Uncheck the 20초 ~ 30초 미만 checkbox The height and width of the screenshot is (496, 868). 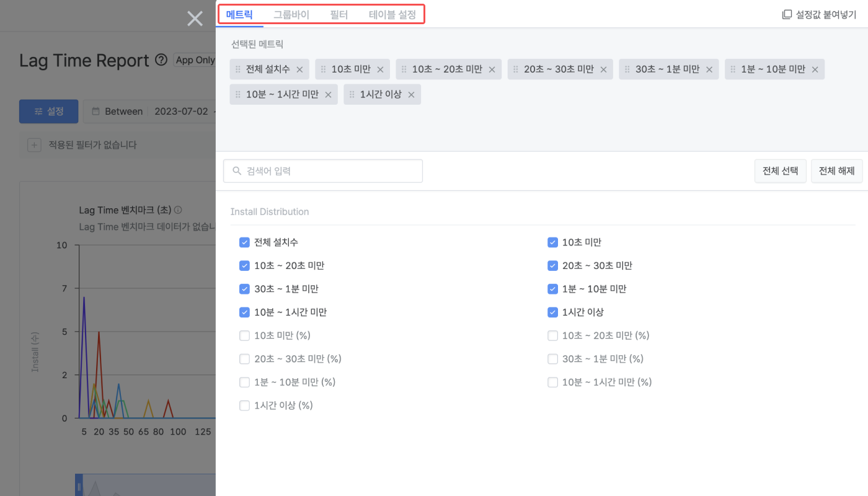[x=552, y=265]
